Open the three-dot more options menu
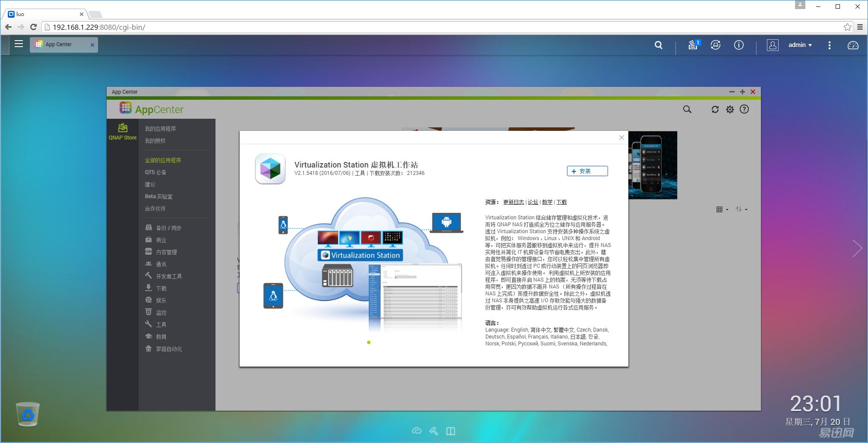 tap(830, 45)
